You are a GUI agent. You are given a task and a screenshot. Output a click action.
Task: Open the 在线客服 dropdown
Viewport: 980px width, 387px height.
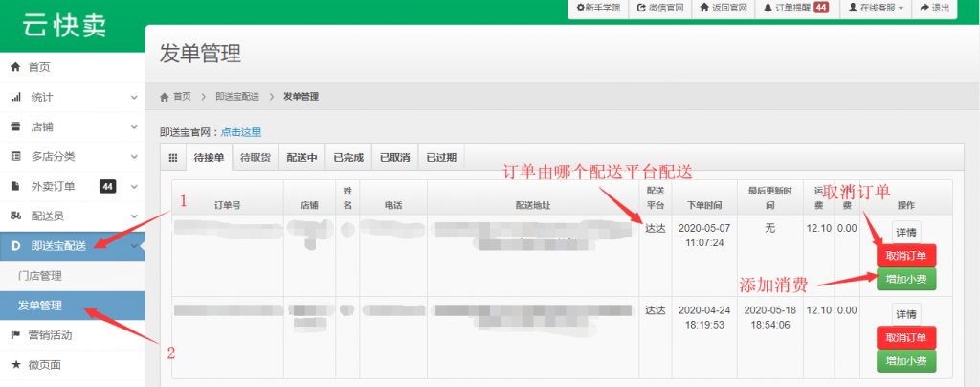[x=875, y=8]
